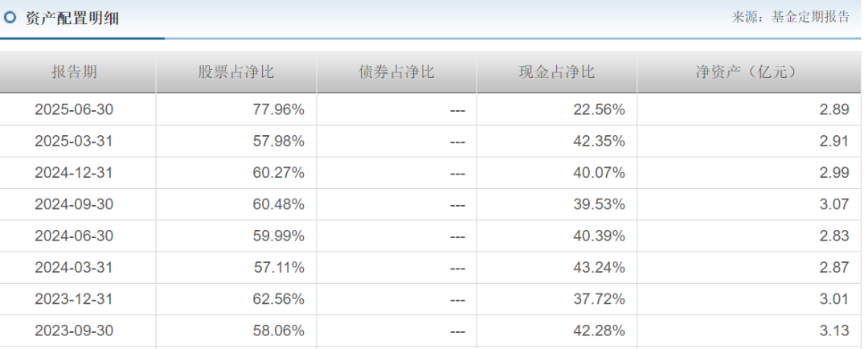This screenshot has height=349, width=868.
Task: Click the 报告期 column header
Action: coord(74,72)
